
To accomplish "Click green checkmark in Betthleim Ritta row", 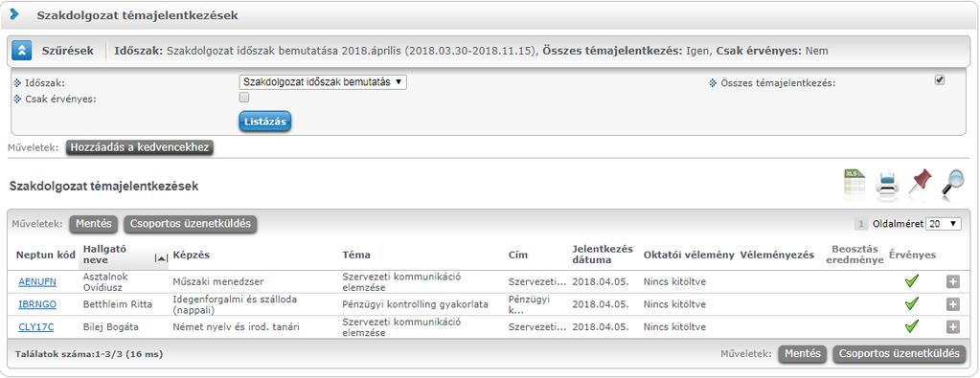I will [x=912, y=303].
